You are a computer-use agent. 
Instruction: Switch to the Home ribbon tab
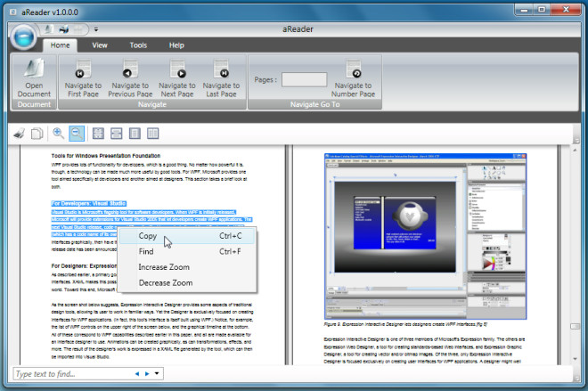point(60,45)
